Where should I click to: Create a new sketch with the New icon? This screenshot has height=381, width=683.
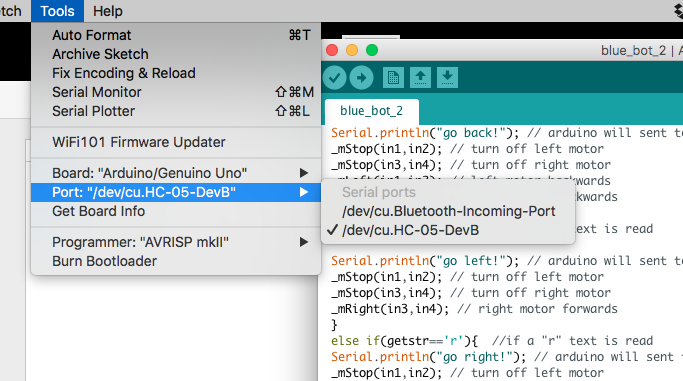pos(393,78)
